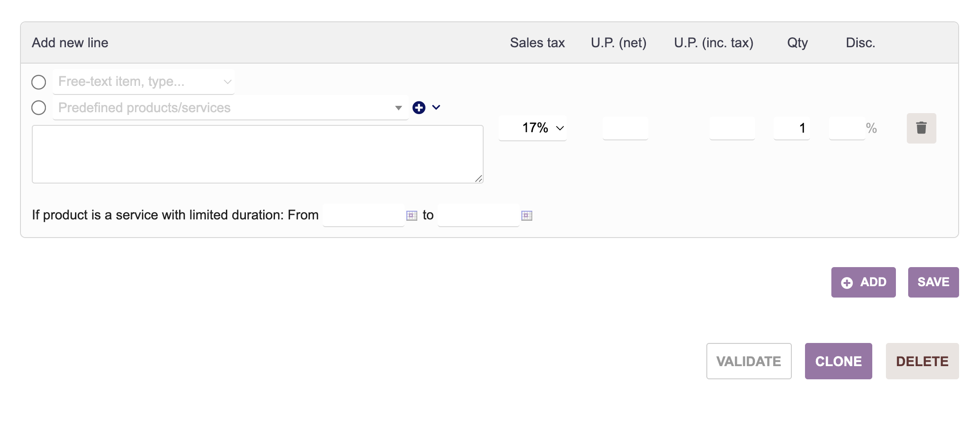Click the U.P. (inc. tax) price field
The width and height of the screenshot is (980, 427).
point(732,128)
